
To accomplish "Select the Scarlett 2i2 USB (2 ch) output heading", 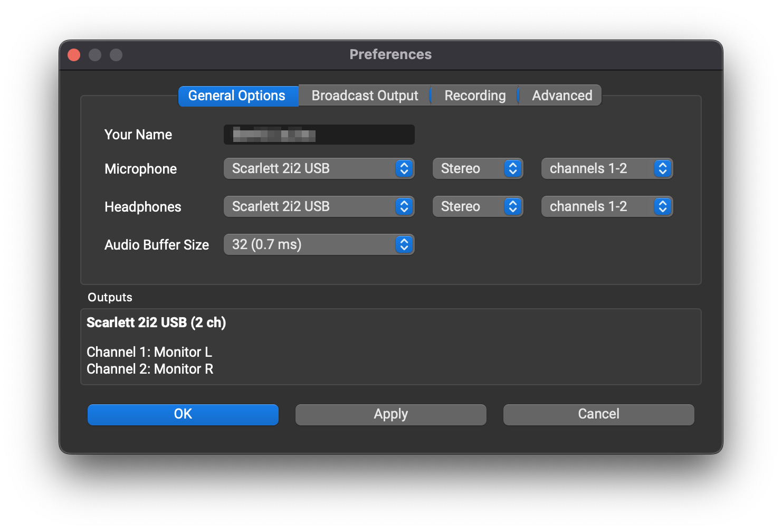I will (156, 322).
